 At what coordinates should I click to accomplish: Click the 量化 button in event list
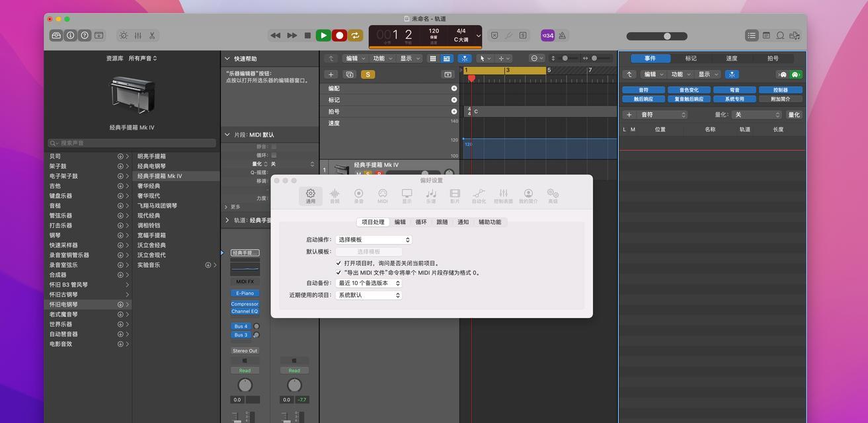tap(794, 115)
